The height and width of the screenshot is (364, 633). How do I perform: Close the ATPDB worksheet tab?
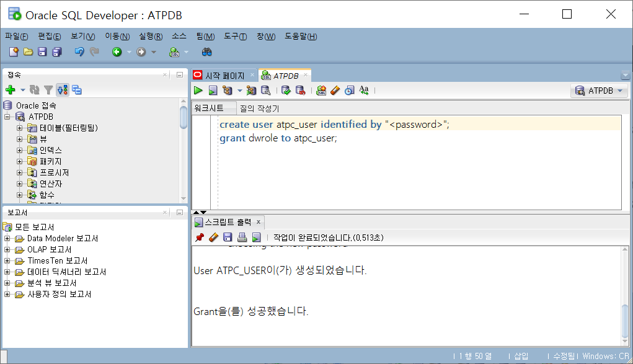pos(306,75)
